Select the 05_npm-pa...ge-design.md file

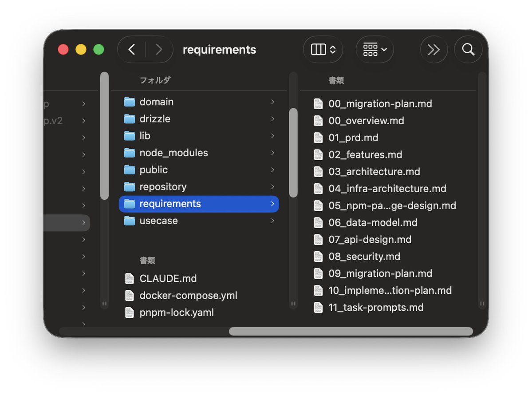[387, 205]
